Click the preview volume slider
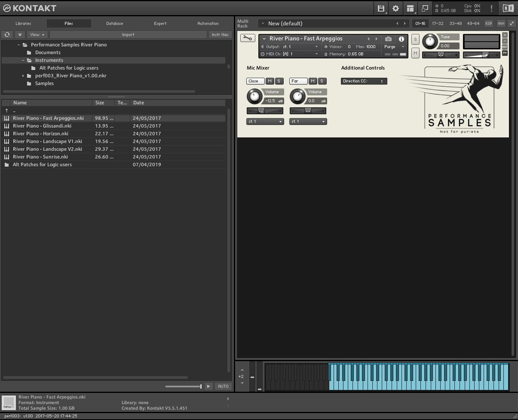The width and height of the screenshot is (518, 420). 184,387
